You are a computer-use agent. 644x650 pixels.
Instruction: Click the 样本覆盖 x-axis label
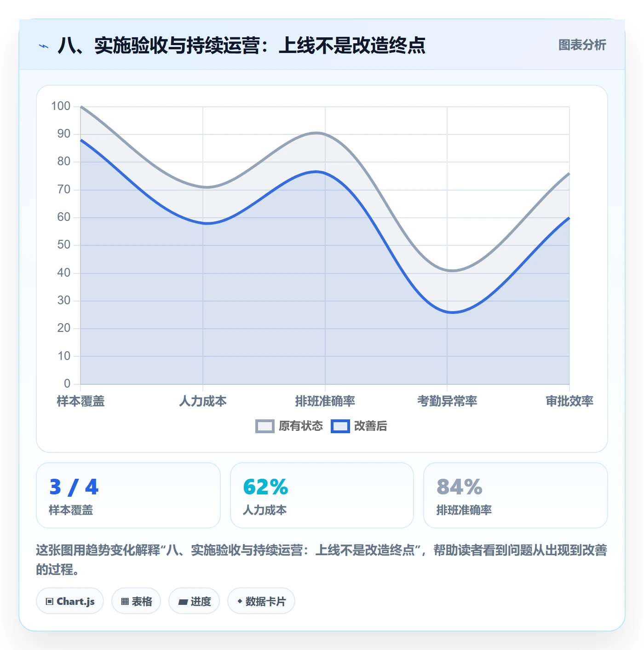(x=80, y=401)
